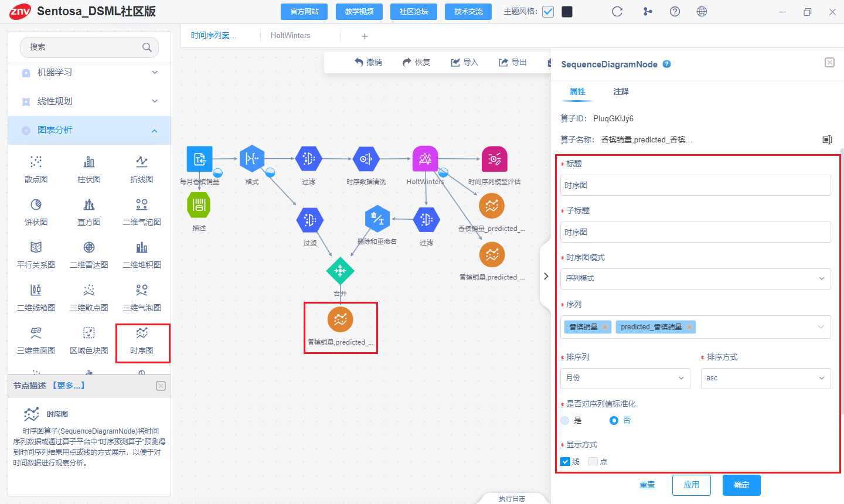844x504 pixels.
Task: Click the 格式 format node
Action: tap(252, 158)
